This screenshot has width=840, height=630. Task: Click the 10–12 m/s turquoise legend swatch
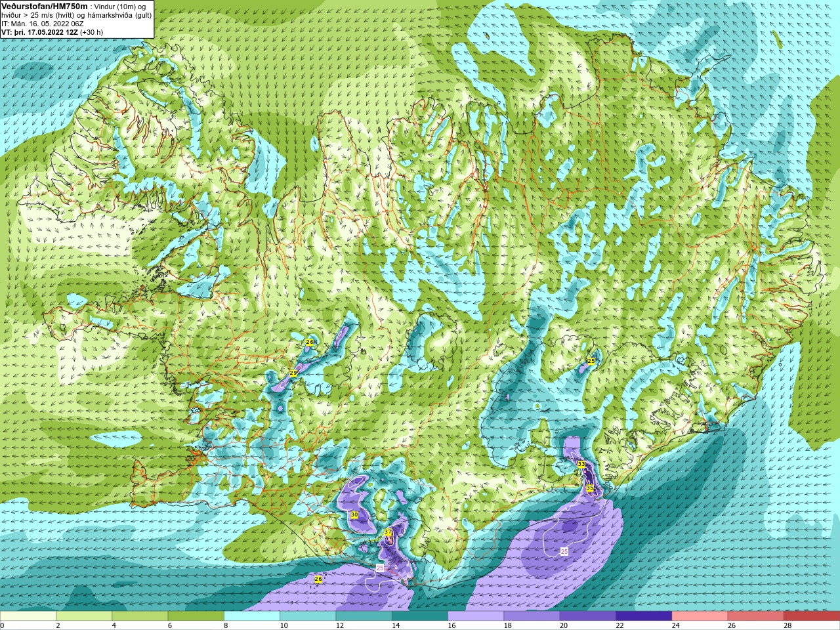tap(308, 616)
